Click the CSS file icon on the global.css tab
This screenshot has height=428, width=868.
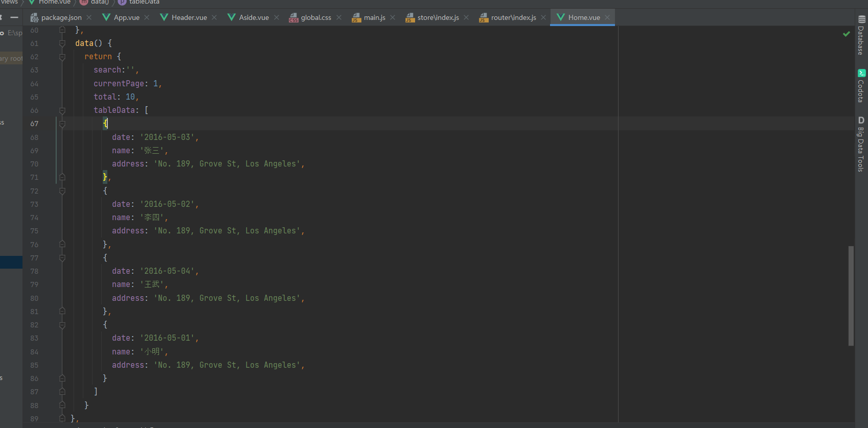coord(293,18)
